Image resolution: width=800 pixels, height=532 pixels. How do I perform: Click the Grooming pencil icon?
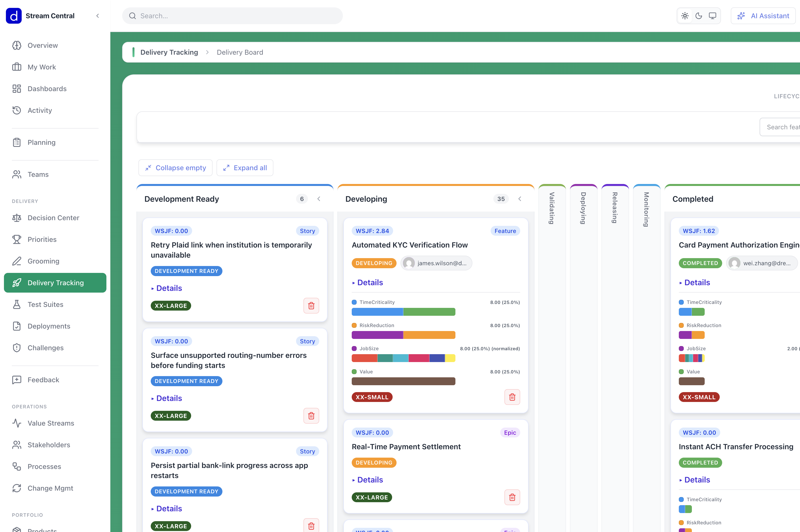coord(17,261)
